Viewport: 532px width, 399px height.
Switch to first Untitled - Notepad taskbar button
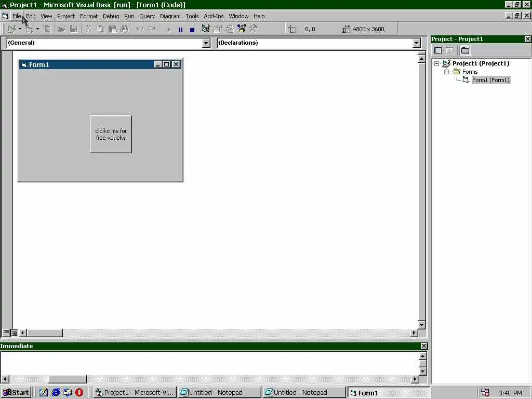220,393
